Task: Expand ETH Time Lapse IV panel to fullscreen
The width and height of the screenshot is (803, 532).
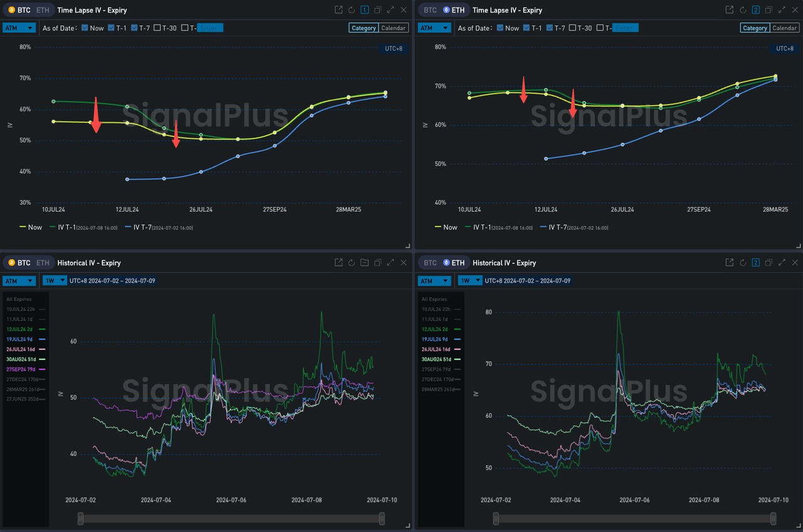Action: 781,10
